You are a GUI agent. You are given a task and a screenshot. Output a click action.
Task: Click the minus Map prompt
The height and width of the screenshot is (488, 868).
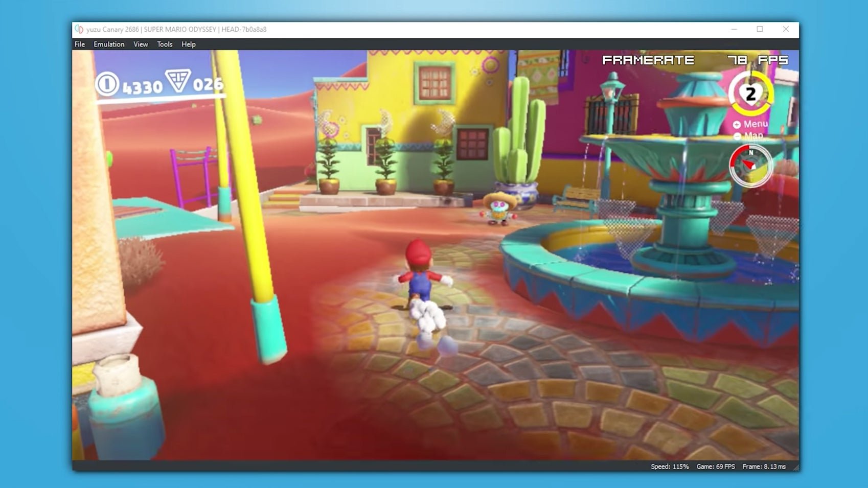(749, 136)
